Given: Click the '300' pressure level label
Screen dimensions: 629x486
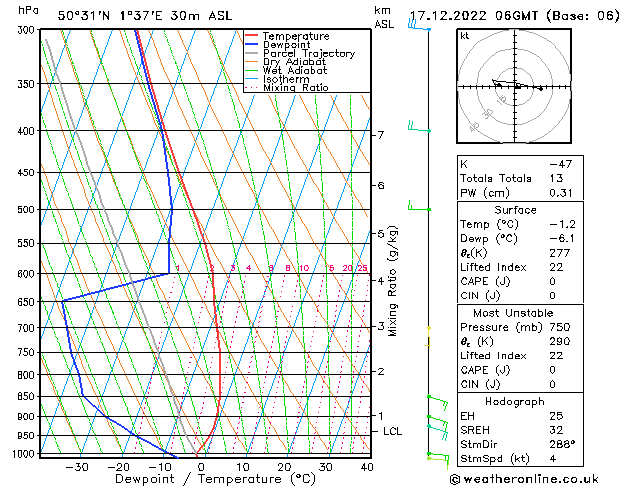Looking at the screenshot, I should [28, 30].
